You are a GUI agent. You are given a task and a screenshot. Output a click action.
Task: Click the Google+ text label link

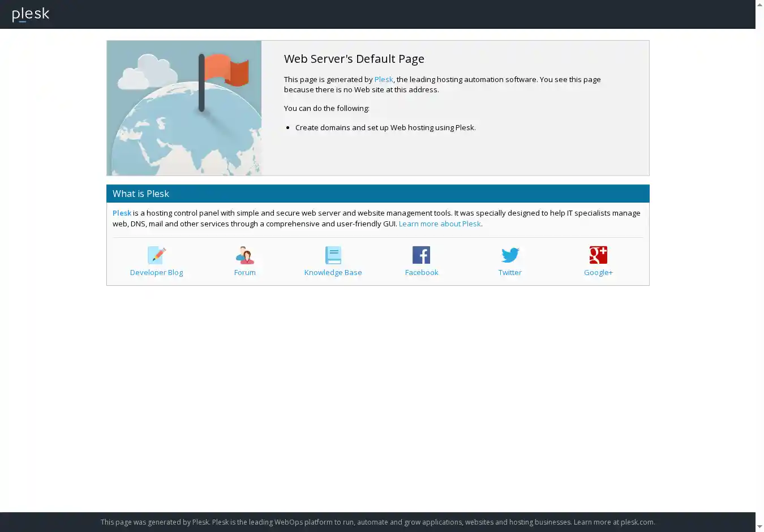tap(598, 272)
